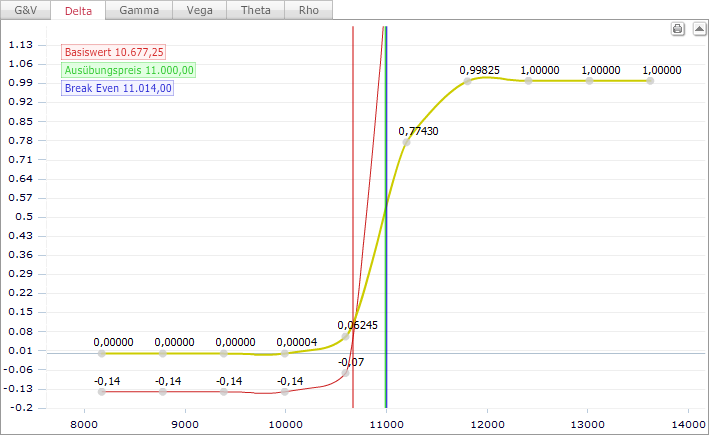Open the Theta tab
This screenshot has width=709, height=435.
pos(254,10)
